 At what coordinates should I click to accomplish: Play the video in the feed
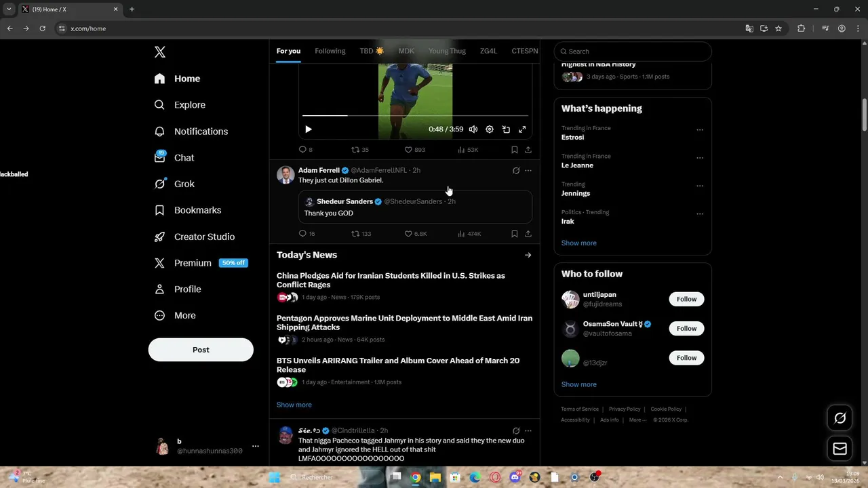tap(308, 129)
